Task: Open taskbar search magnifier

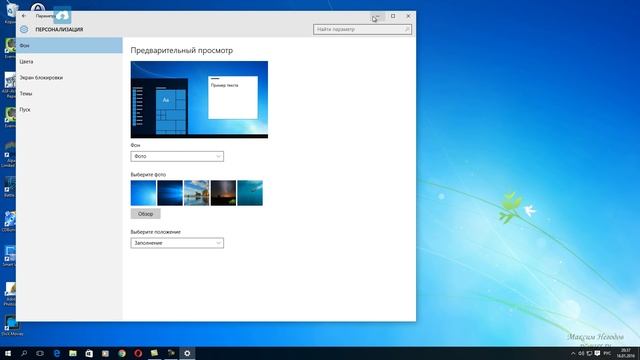Action: pyautogui.click(x=24, y=353)
